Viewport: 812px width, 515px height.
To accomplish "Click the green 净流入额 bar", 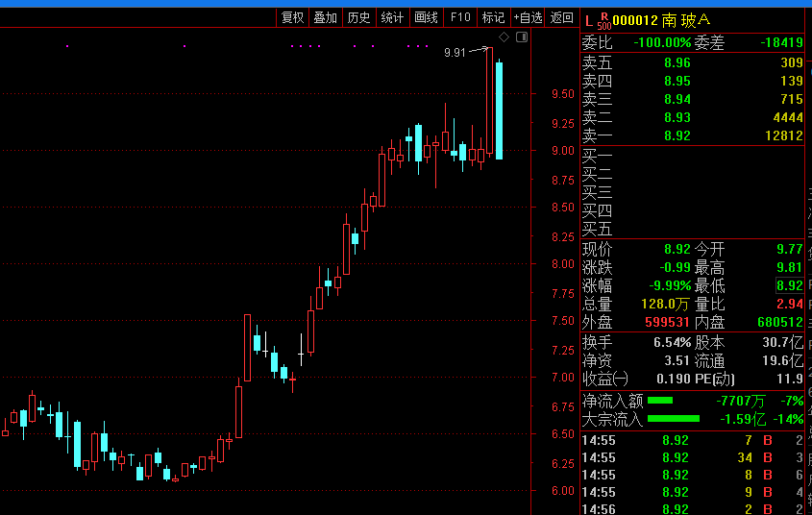I will (660, 400).
